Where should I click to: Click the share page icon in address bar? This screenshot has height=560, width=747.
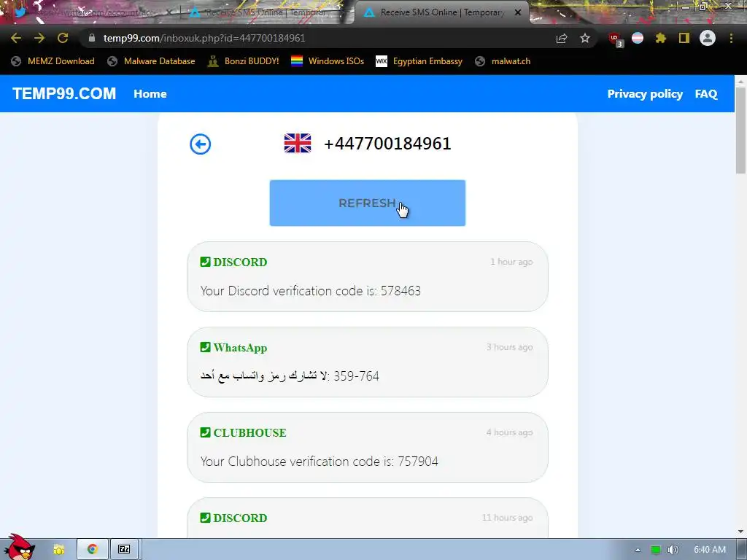(562, 39)
